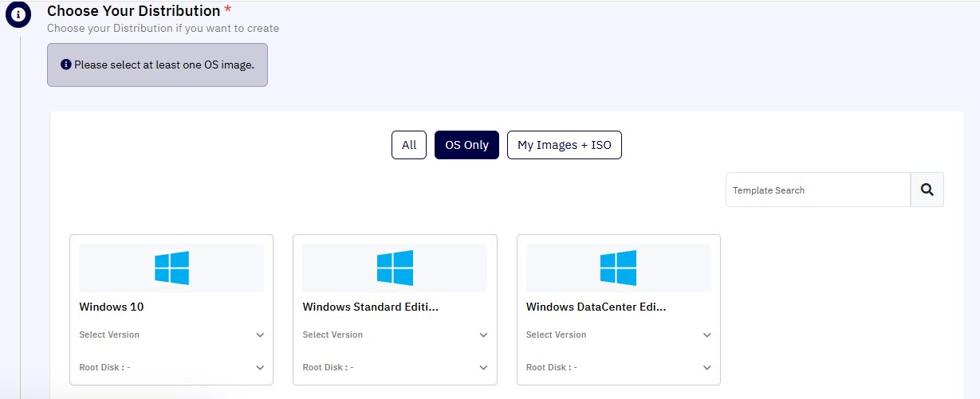Click the Windows DataCenter Edi... card title
The image size is (980, 399).
(x=596, y=307)
